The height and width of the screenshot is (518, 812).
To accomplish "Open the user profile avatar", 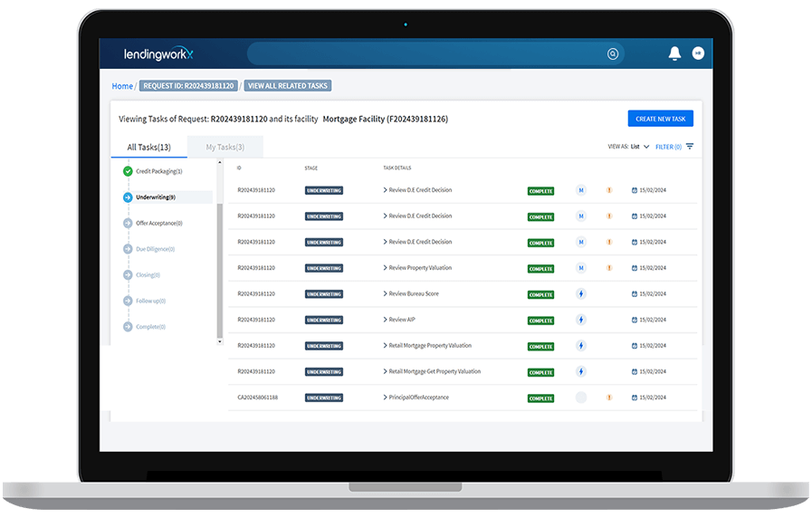I will tap(698, 53).
